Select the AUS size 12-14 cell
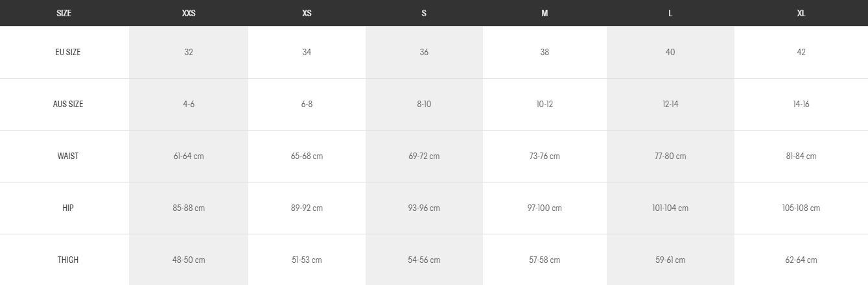 point(670,104)
